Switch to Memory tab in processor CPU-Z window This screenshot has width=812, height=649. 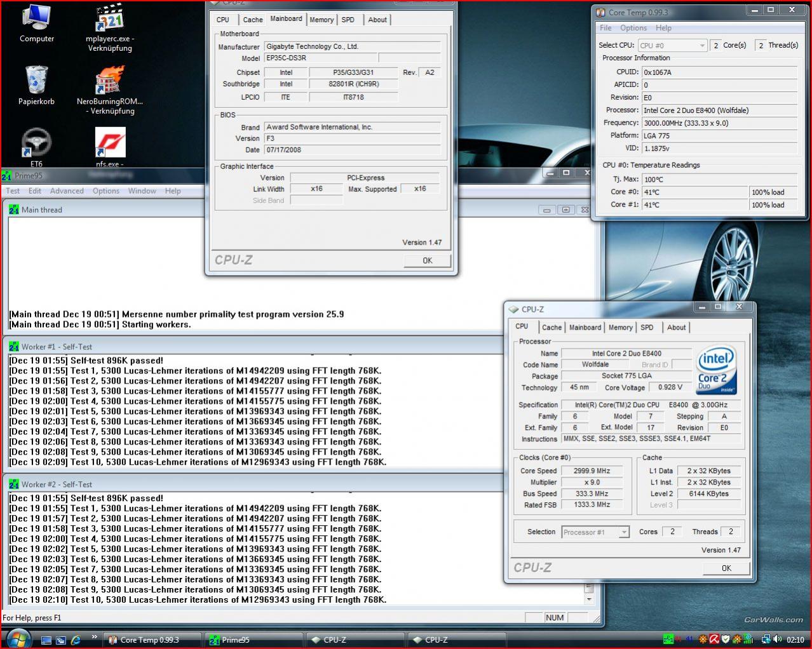coord(620,328)
